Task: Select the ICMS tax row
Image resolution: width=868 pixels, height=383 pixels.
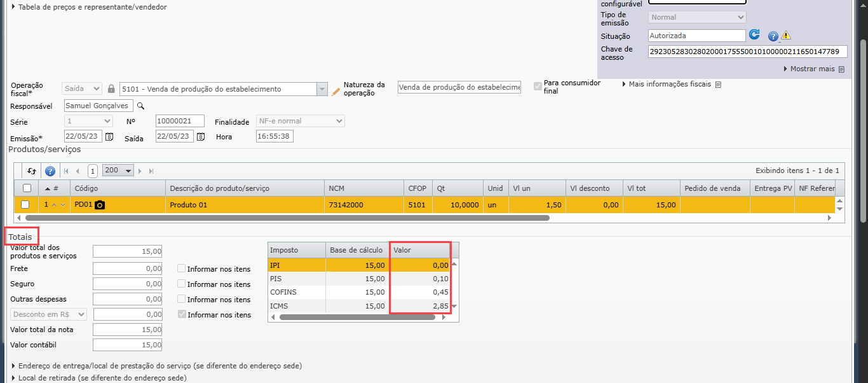Action: 359,306
